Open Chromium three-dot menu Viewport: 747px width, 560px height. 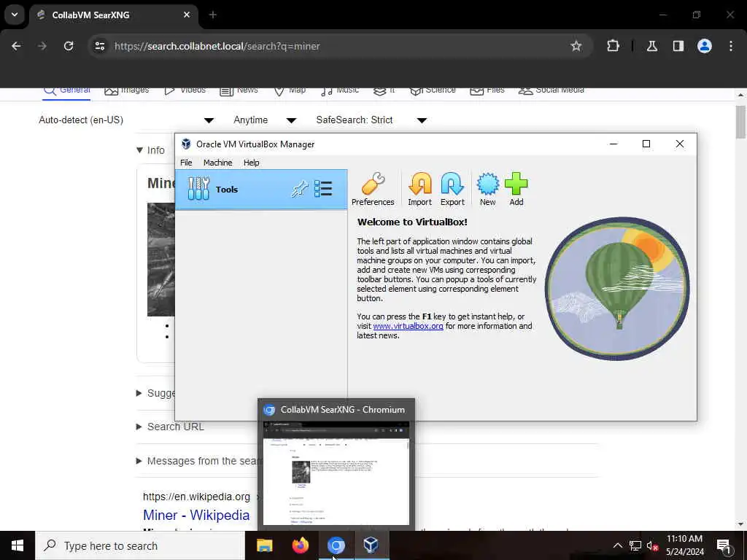point(731,46)
